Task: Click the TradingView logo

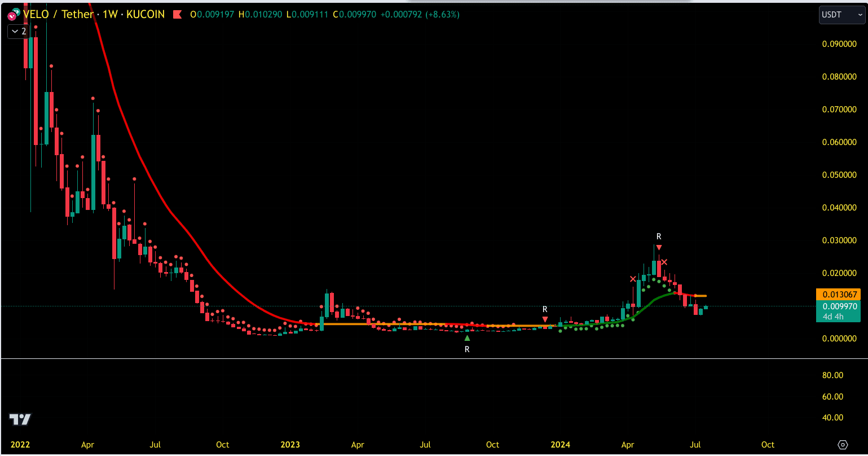Action: pyautogui.click(x=20, y=419)
